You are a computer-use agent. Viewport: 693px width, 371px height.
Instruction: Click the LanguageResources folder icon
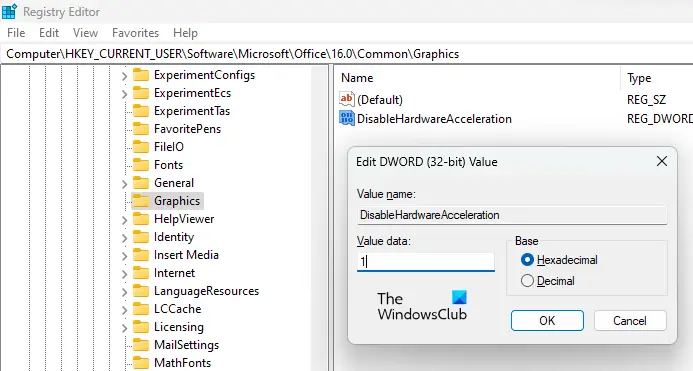click(141, 291)
